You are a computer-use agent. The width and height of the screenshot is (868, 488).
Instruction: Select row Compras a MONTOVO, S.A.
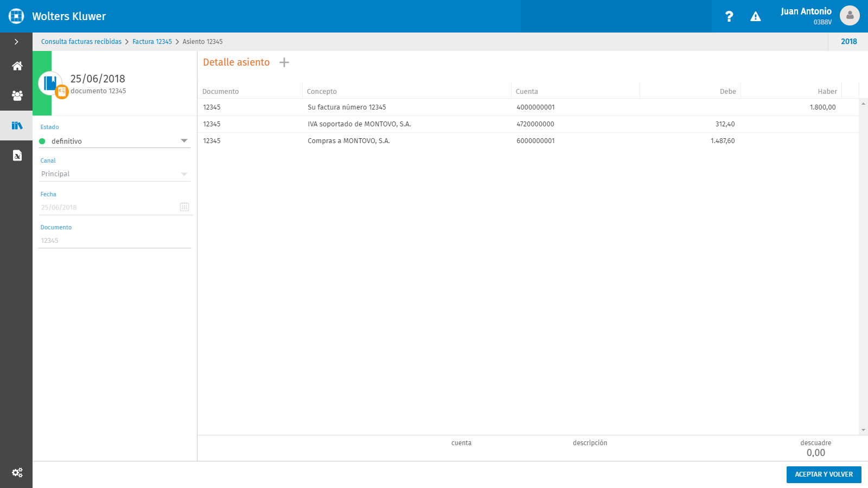[528, 141]
